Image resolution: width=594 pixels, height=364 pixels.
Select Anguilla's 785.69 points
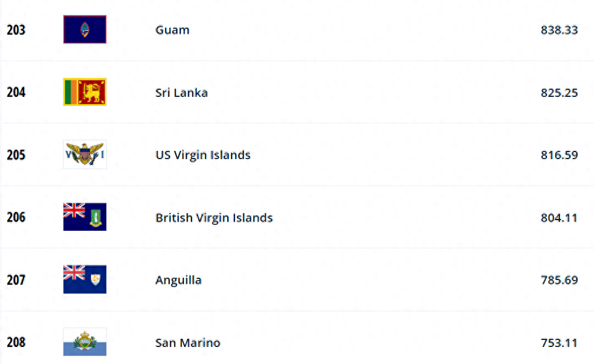[559, 281]
